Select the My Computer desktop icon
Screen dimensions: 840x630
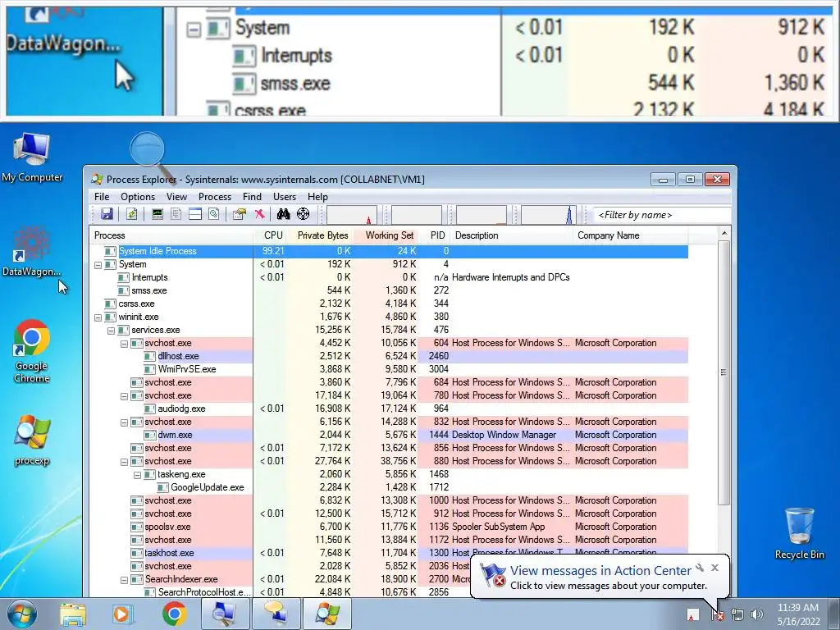pyautogui.click(x=32, y=157)
